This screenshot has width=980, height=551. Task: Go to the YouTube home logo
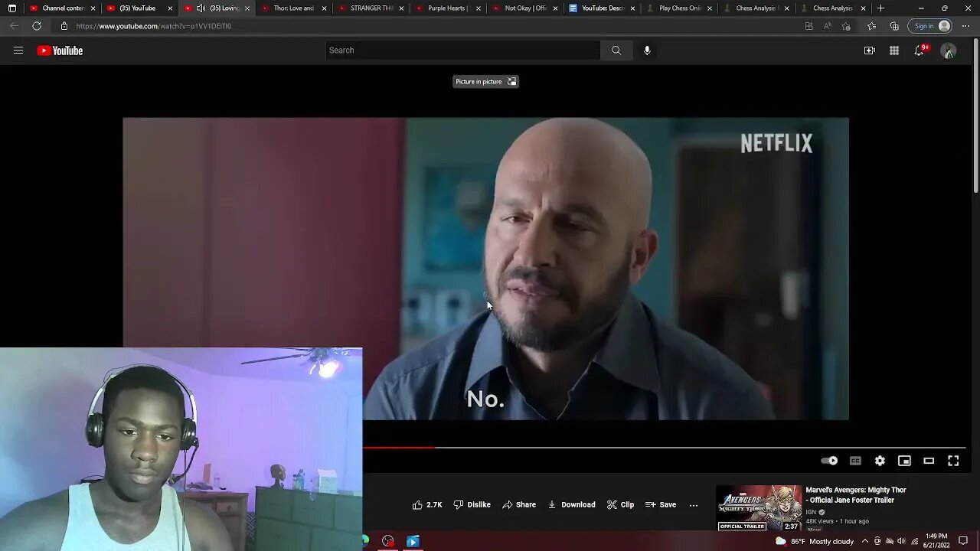point(60,51)
